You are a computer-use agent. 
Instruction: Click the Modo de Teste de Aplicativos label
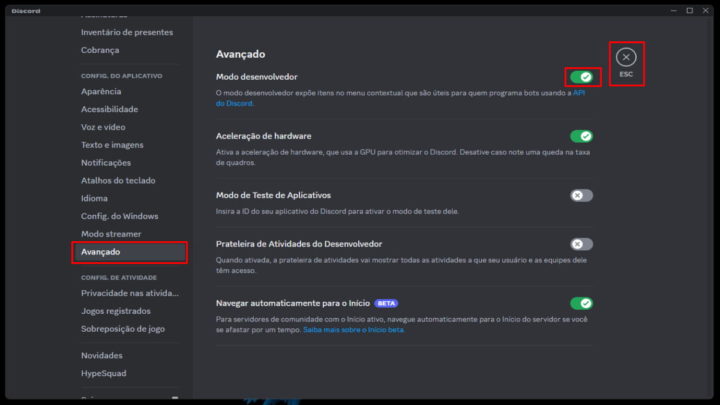tap(273, 196)
